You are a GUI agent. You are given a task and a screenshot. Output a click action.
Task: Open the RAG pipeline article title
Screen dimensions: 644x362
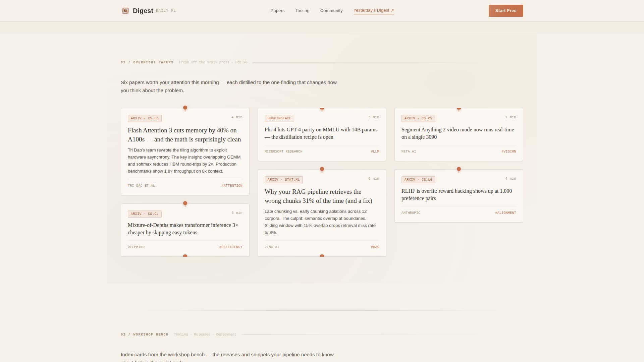pos(318,196)
